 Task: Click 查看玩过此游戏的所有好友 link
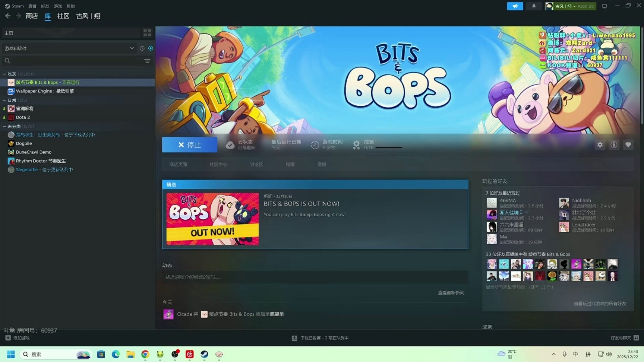coord(600,304)
